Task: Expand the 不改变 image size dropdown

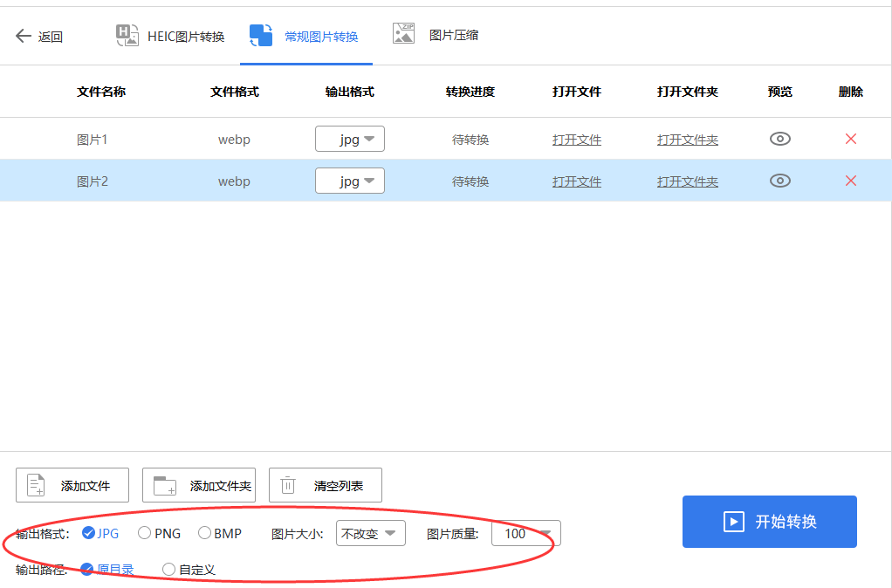Action: click(x=370, y=533)
